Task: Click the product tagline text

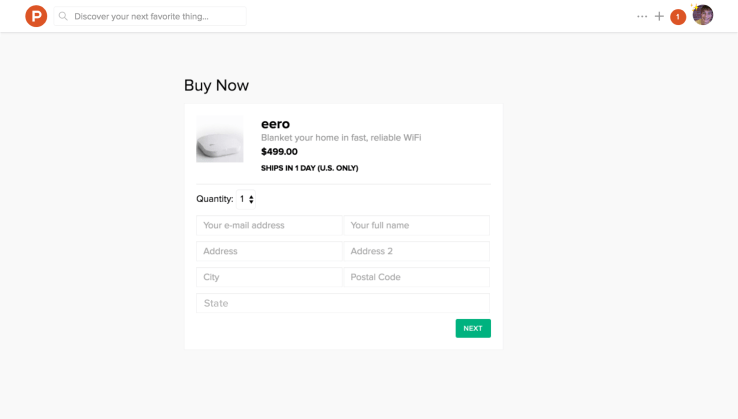Action: pyautogui.click(x=340, y=138)
